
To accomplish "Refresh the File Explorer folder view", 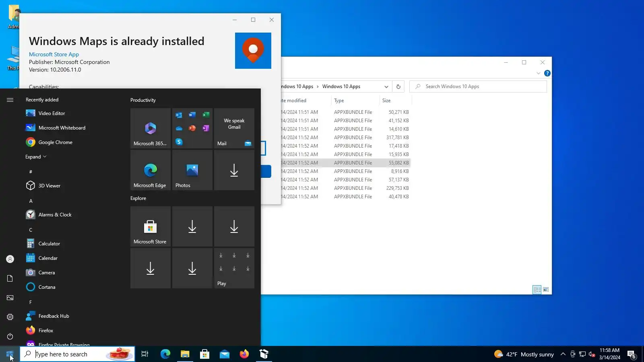I will click(x=398, y=86).
